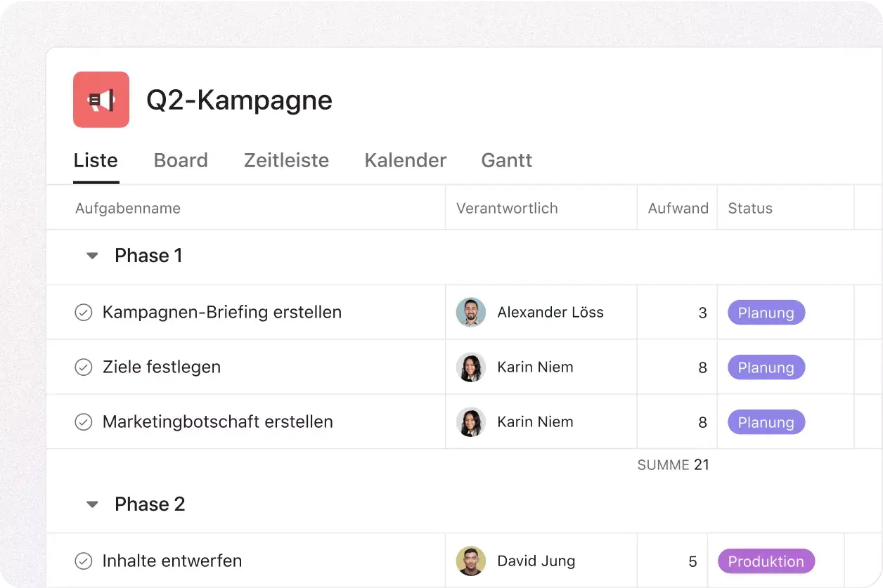This screenshot has width=883, height=588.
Task: Open the task Kampagnen-Briefing erstellen
Action: (222, 312)
